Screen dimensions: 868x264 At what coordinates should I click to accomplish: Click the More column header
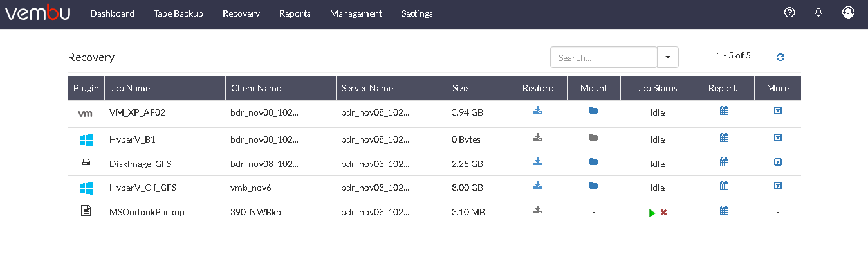tap(778, 88)
